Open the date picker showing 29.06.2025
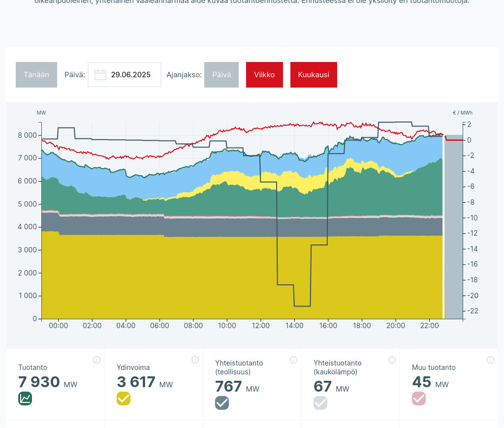 tap(130, 75)
